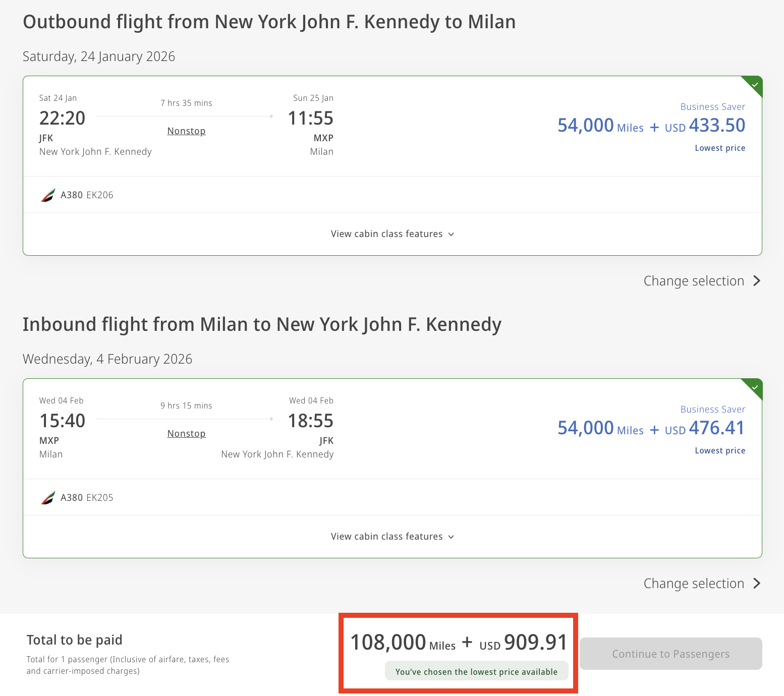Click the arrow next to the inbound Change selection
Viewport: 784px width, 696px height.
click(756, 584)
